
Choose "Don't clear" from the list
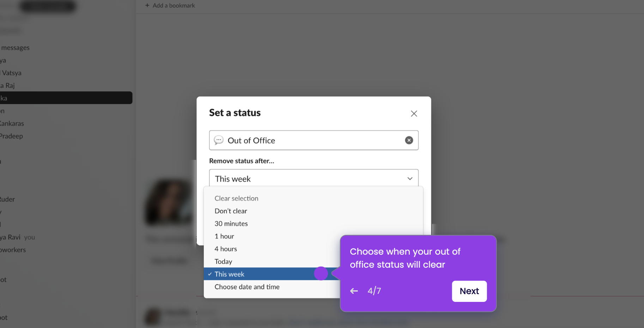231,211
